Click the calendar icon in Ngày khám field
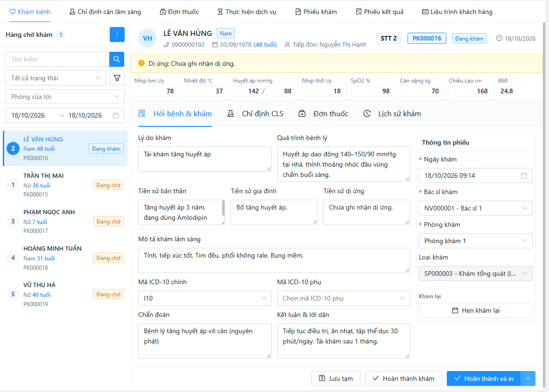 524,175
